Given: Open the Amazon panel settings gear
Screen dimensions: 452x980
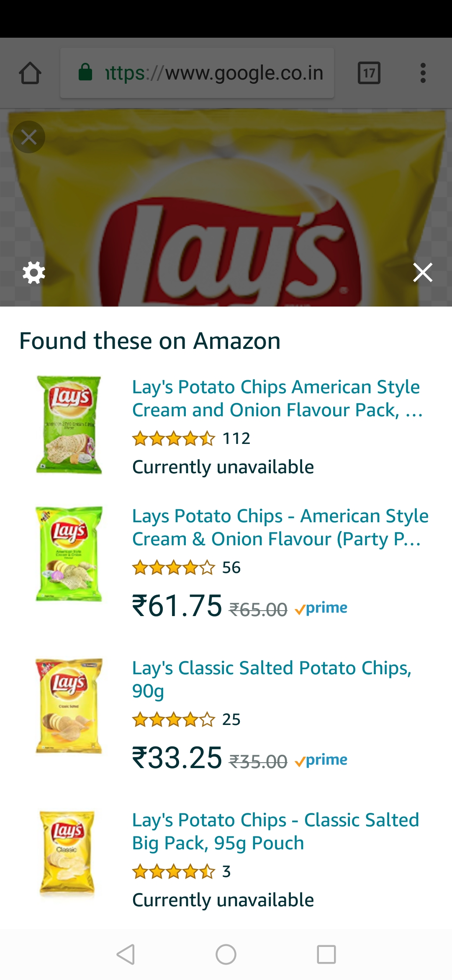Looking at the screenshot, I should click(x=33, y=273).
